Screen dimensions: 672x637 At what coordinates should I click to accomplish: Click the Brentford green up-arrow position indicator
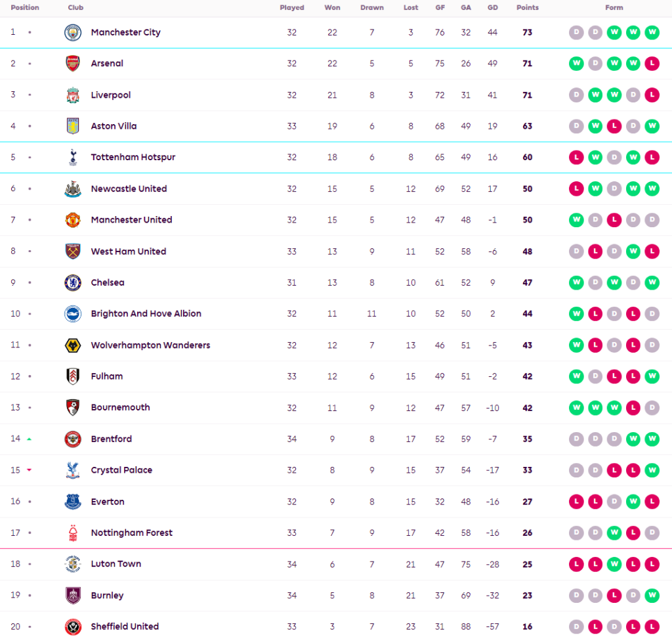(x=30, y=439)
